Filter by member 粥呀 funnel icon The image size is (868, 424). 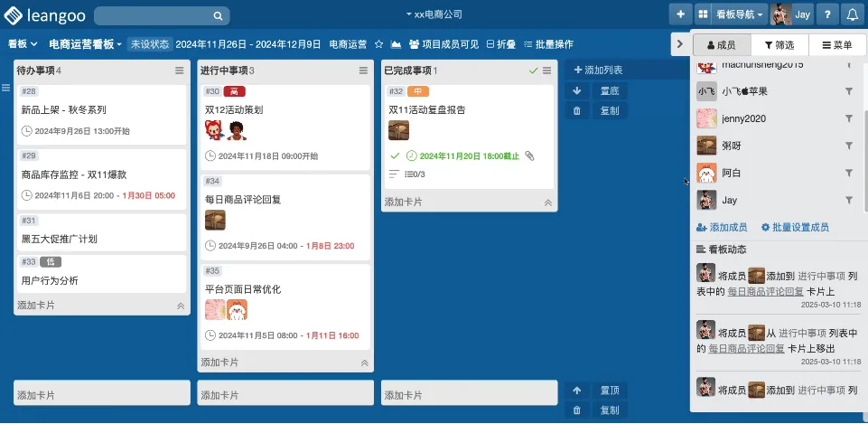849,146
